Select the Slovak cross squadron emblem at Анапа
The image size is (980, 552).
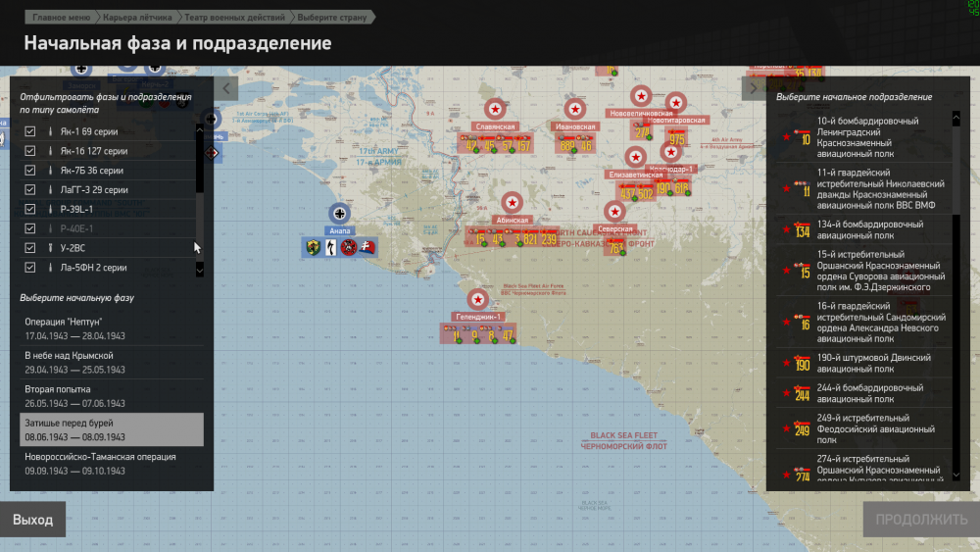coord(367,247)
